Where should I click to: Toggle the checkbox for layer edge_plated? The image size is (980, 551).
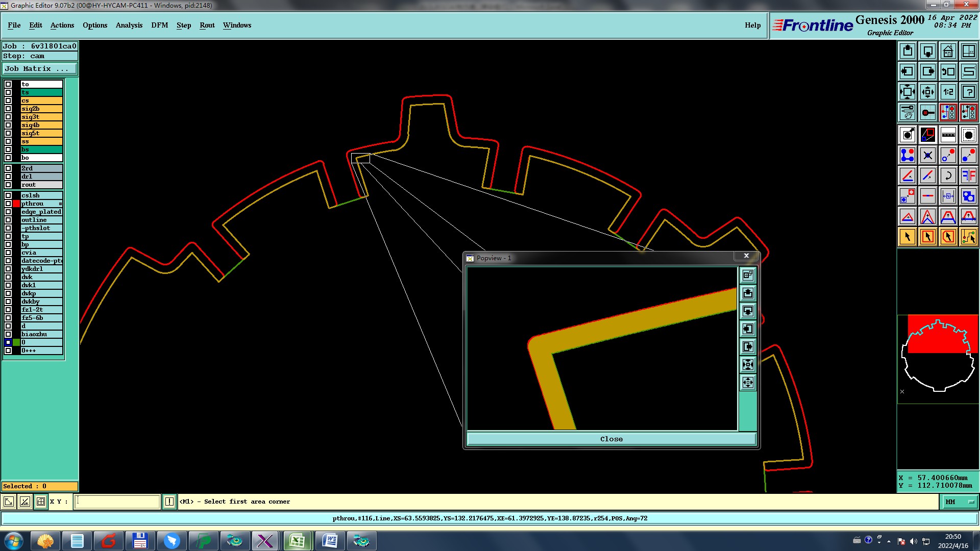coord(8,212)
